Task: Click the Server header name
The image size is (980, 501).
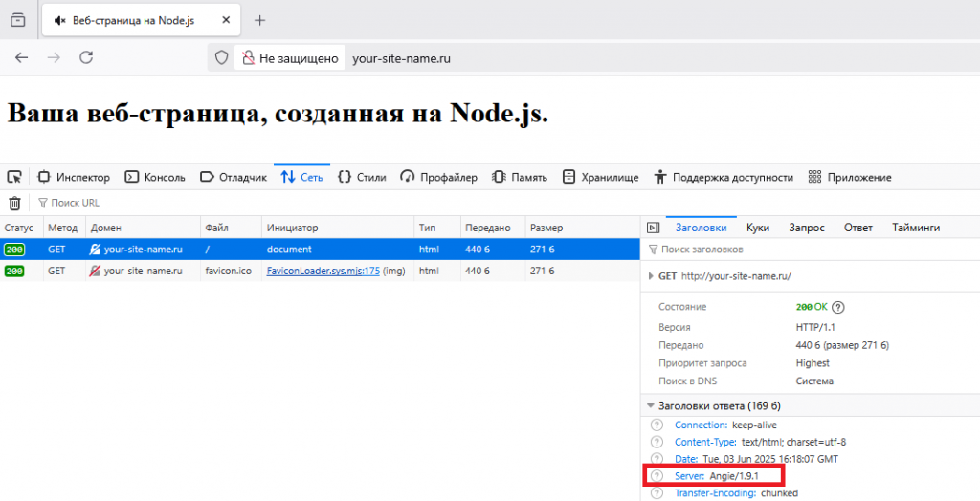Action: pos(690,476)
